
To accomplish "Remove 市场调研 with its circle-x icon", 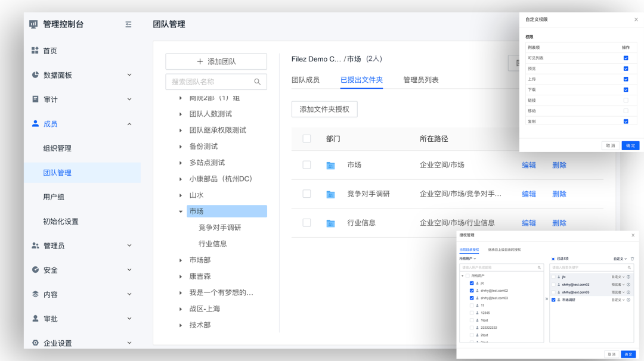I will pyautogui.click(x=628, y=300).
